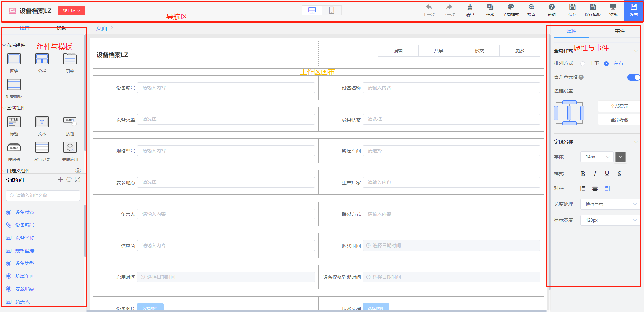Click the refresh icon beside 字段组件
Viewport: 644px width, 312px height.
coord(69,180)
